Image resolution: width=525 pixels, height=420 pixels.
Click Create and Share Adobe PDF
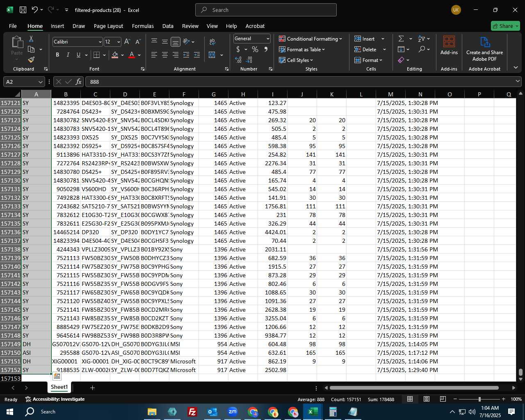[484, 49]
